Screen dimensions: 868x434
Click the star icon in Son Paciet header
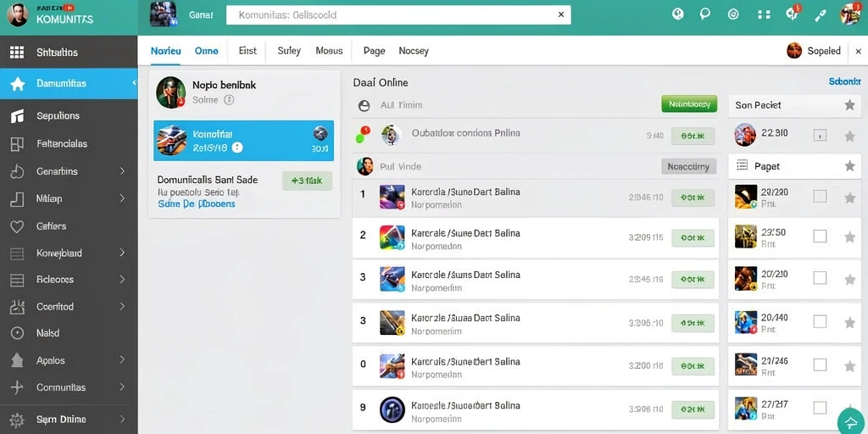click(849, 105)
